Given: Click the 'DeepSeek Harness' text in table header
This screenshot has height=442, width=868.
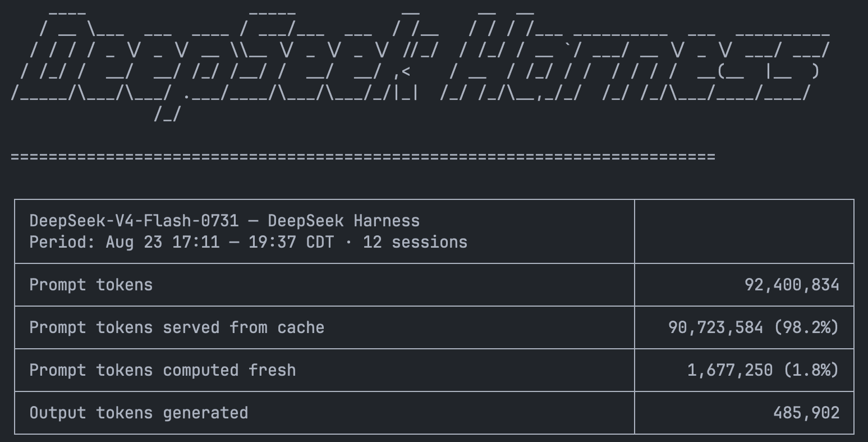Looking at the screenshot, I should point(343,221).
